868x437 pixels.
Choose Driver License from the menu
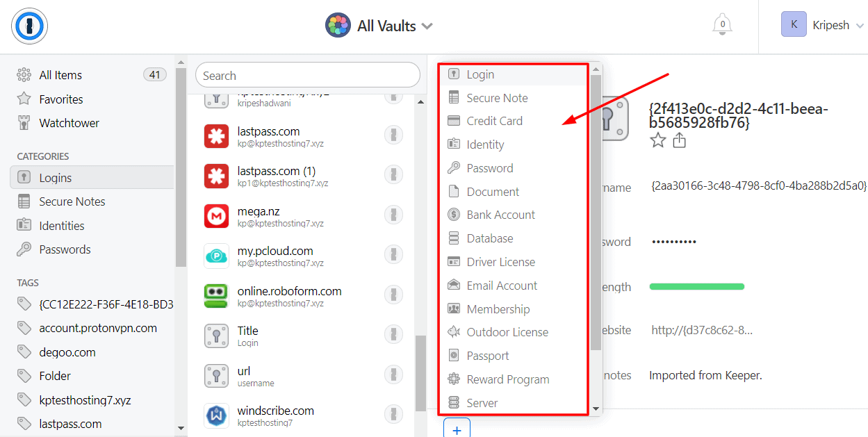[514, 262]
